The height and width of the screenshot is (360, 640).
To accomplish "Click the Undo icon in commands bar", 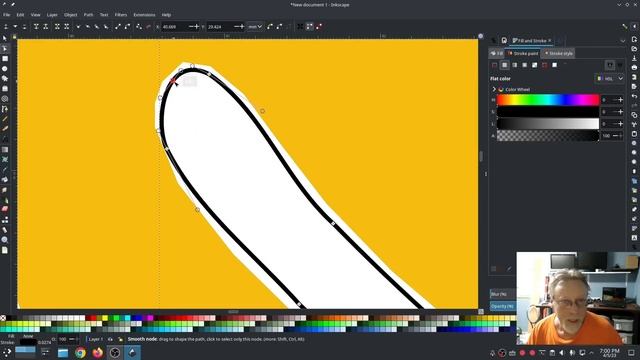I will pyautogui.click(x=634, y=96).
